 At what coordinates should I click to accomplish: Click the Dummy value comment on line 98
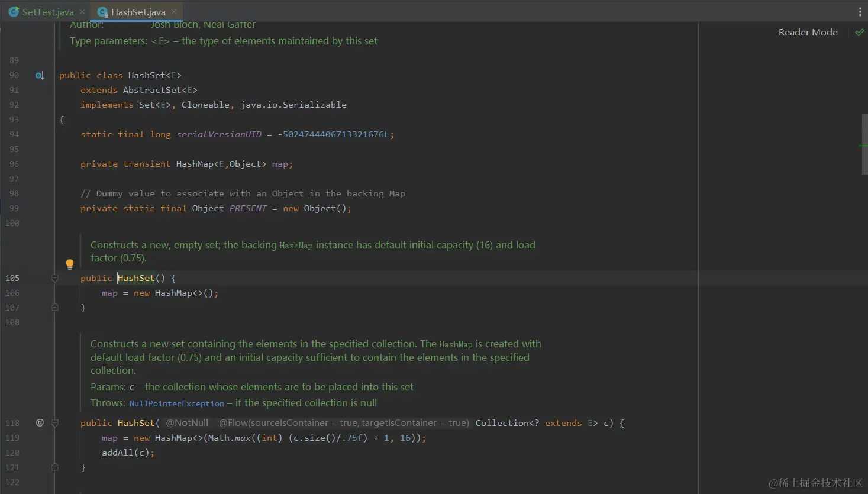[x=243, y=193]
